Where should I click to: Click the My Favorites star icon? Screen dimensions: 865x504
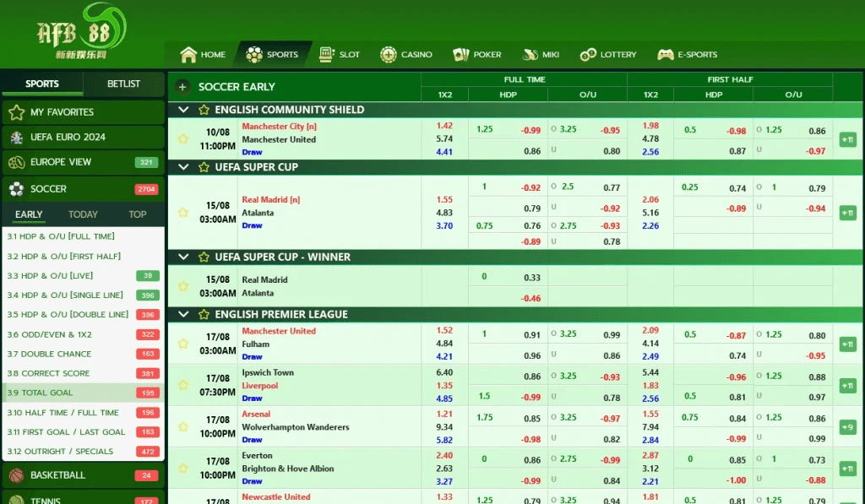(17, 112)
